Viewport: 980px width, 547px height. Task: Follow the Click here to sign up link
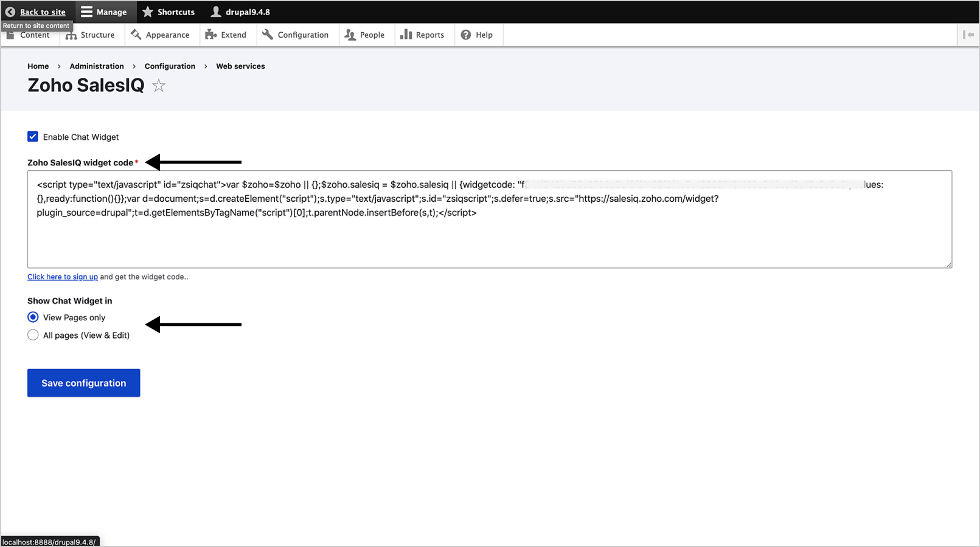tap(63, 277)
